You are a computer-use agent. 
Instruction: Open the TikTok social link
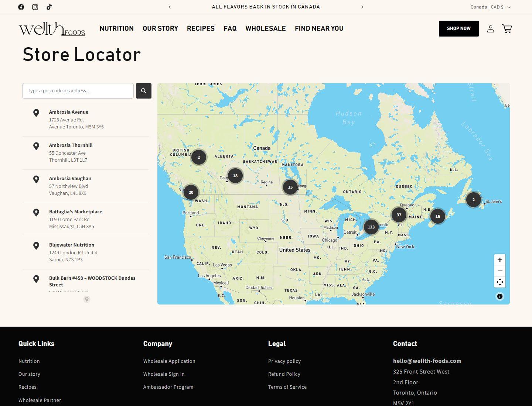click(x=49, y=7)
